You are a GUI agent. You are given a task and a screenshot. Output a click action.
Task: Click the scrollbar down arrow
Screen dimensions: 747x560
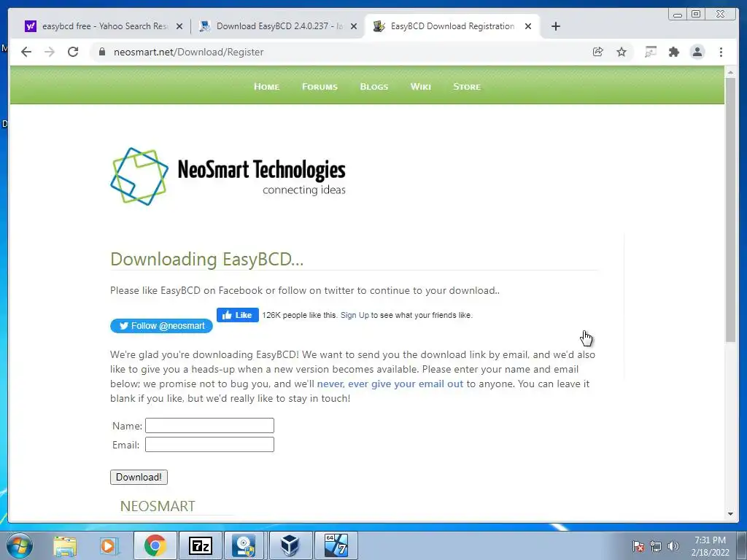point(730,514)
